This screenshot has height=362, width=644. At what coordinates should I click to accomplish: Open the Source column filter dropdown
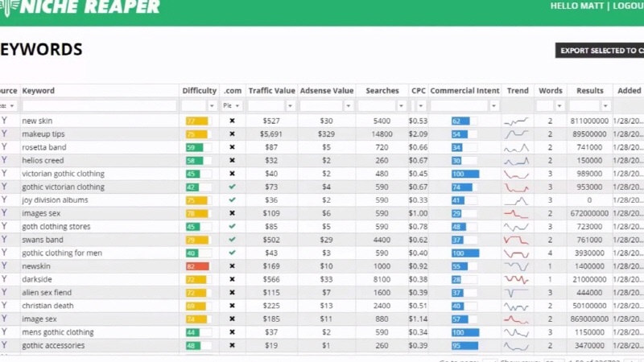12,106
